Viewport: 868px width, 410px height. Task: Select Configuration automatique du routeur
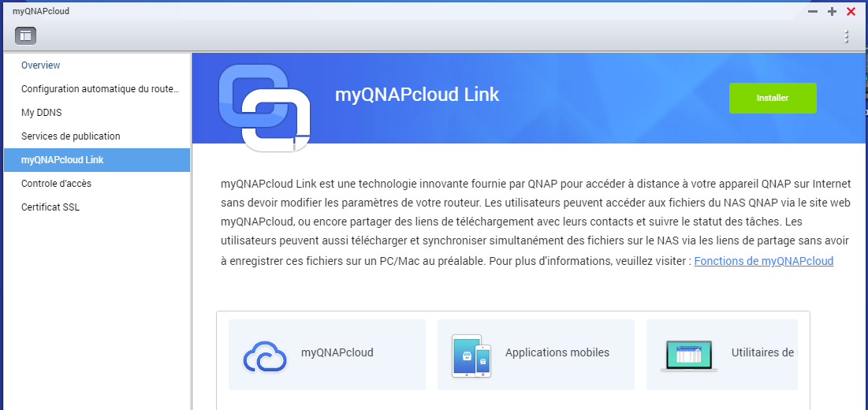(x=100, y=89)
